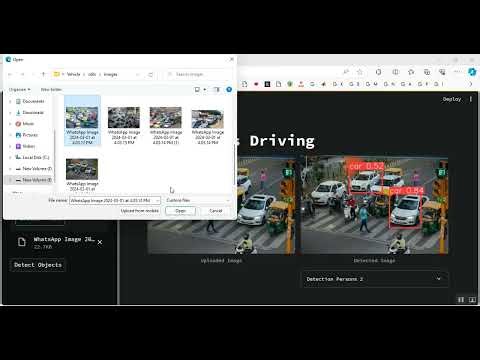The image size is (480, 360).
Task: Close the Open file dialog
Action: point(232,59)
